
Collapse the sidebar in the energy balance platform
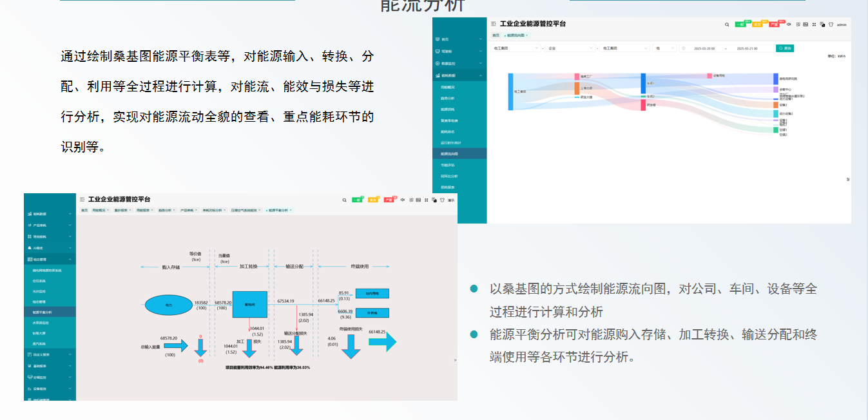coord(82,200)
